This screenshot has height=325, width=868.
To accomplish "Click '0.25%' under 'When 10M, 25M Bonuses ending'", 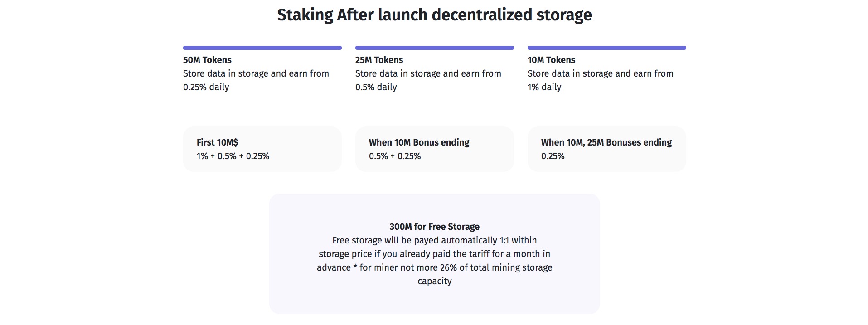I will 553,156.
